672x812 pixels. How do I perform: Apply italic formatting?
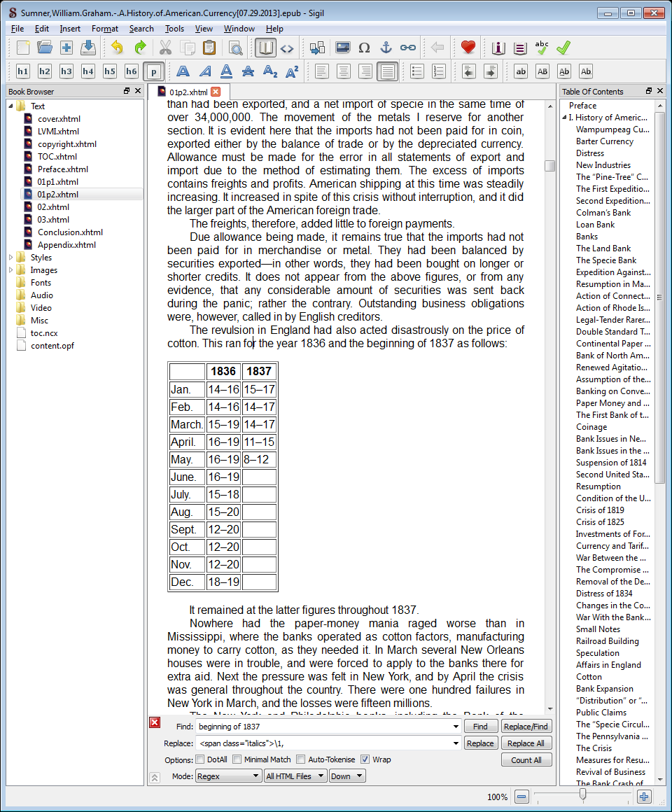tap(205, 71)
